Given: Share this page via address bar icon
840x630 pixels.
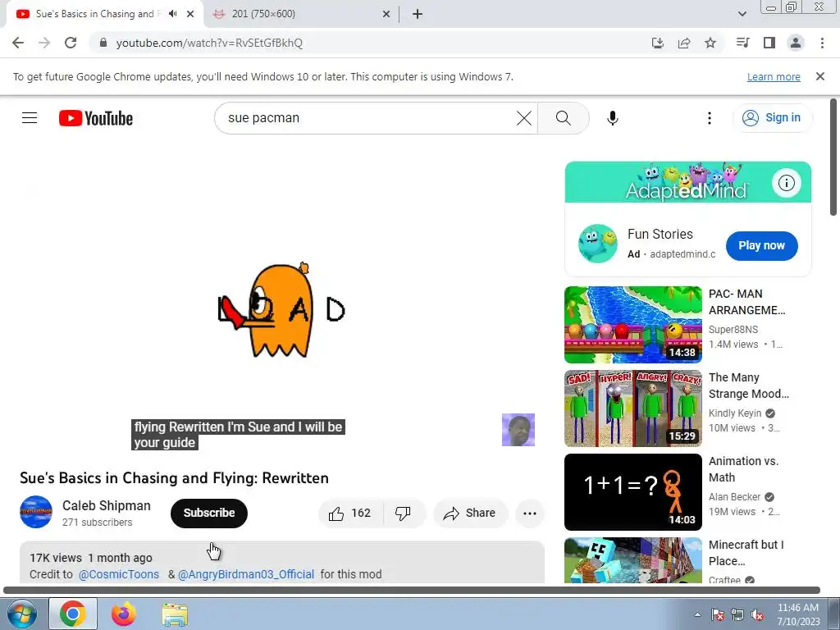Looking at the screenshot, I should [684, 43].
